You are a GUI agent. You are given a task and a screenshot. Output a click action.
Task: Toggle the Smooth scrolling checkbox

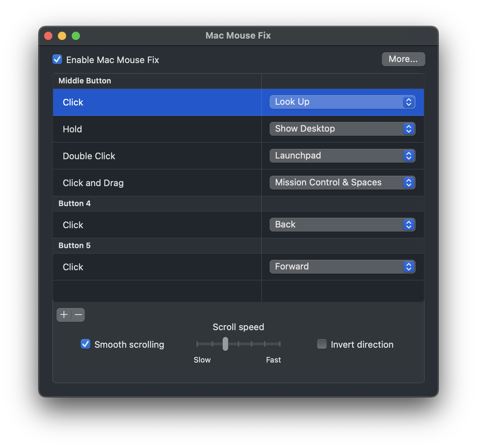(85, 344)
